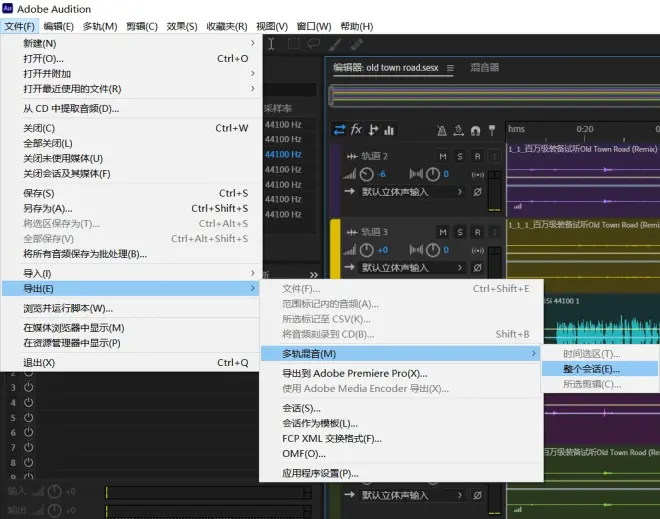Choose 会话作为模板(L)... option
The image size is (660, 519).
pos(402,423)
